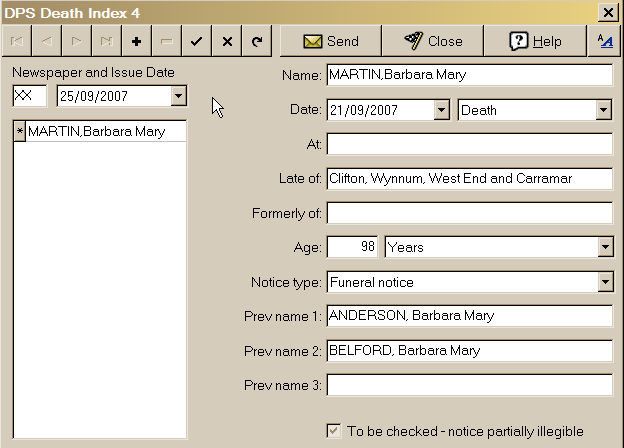Open the newspaper issue date dropdown
624x448 pixels.
point(178,96)
